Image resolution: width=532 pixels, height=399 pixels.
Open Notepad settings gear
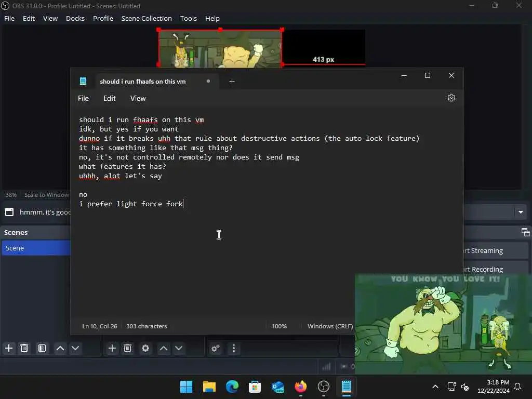pos(451,98)
